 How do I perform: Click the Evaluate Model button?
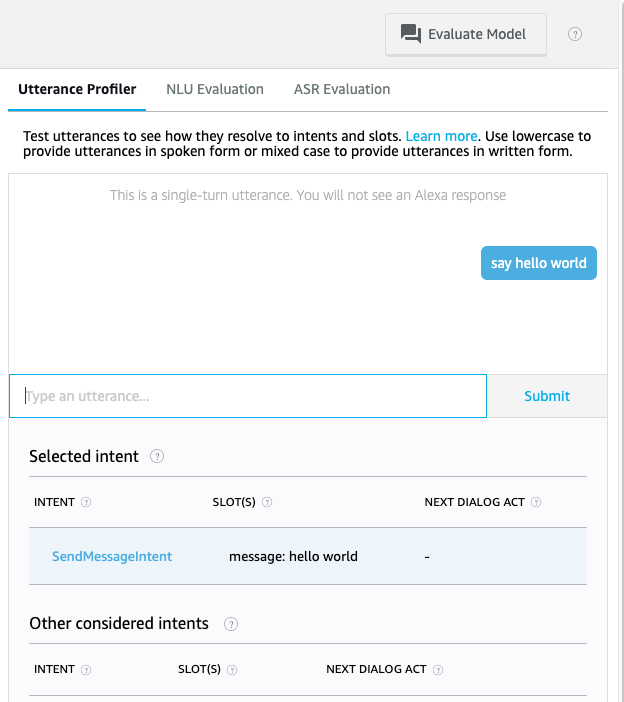[x=465, y=34]
